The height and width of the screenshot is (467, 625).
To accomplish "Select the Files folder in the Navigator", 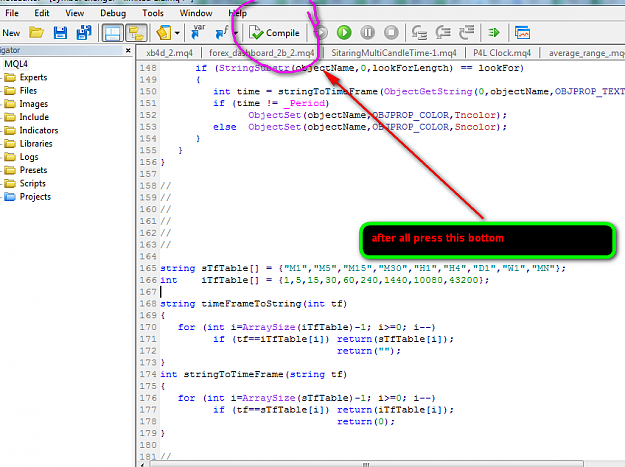I will (28, 90).
